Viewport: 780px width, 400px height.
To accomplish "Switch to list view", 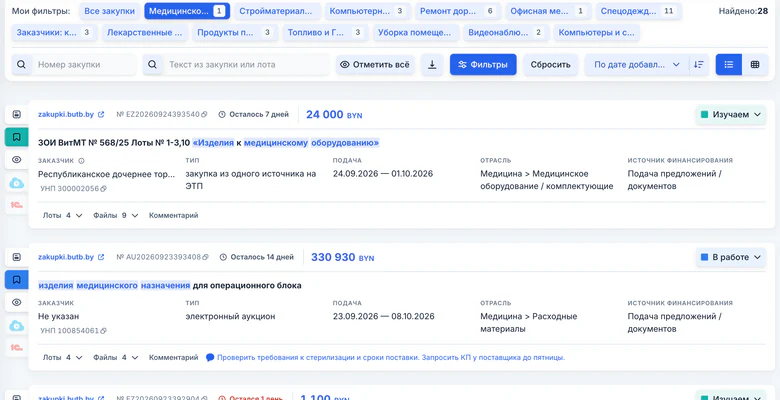I will tap(729, 65).
